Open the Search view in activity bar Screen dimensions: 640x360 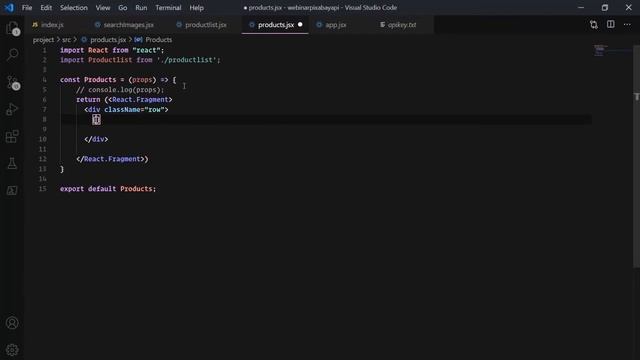(12, 54)
